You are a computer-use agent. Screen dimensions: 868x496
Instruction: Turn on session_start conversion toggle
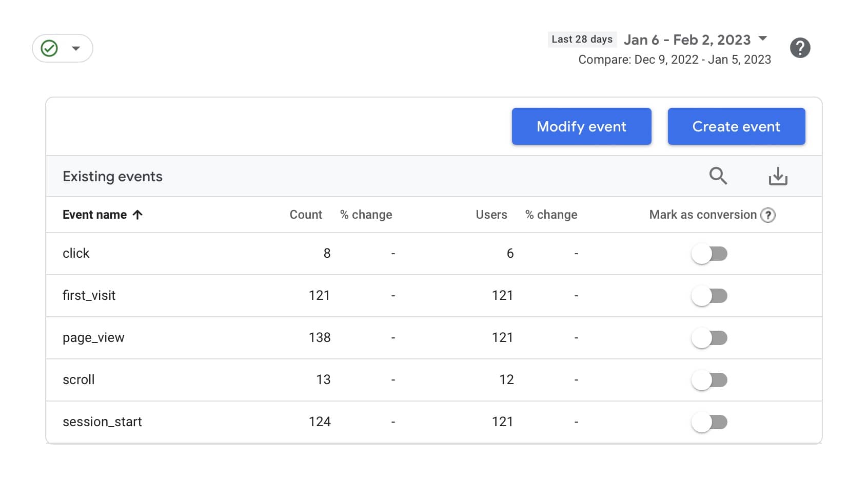709,422
